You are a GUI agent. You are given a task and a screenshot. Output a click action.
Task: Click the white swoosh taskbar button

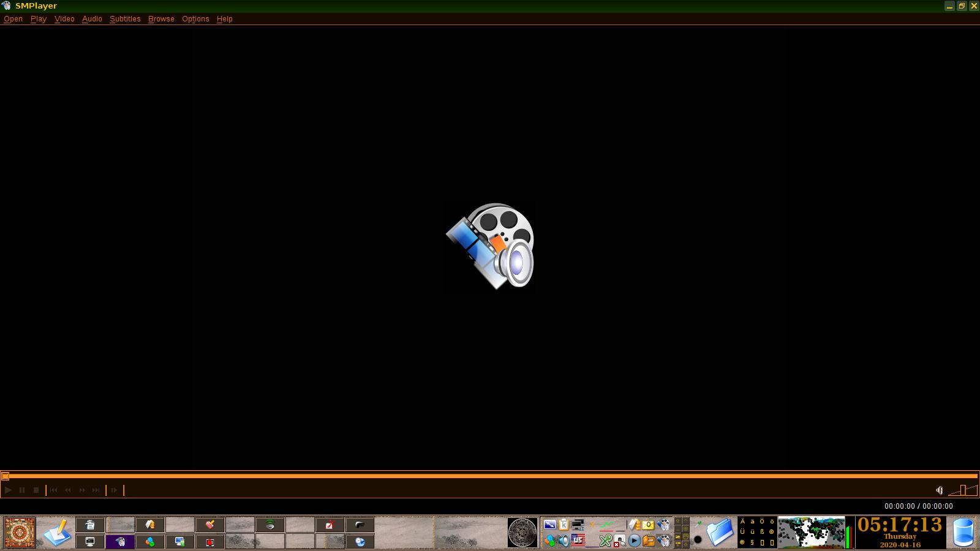(x=360, y=525)
